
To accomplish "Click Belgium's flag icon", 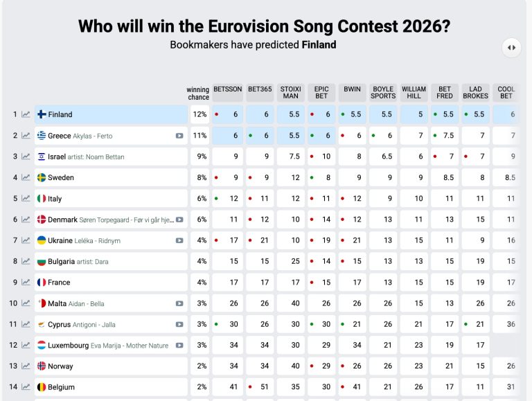I will [42, 387].
